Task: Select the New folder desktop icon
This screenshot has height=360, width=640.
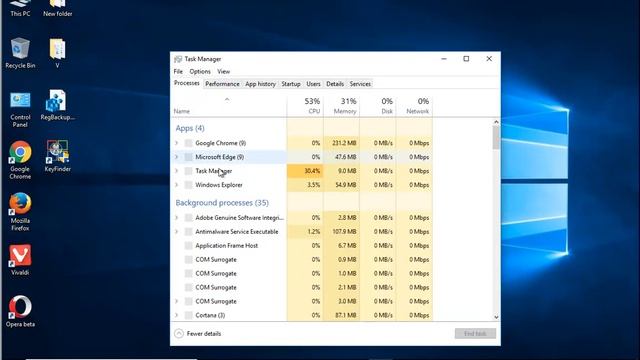Action: click(x=58, y=8)
